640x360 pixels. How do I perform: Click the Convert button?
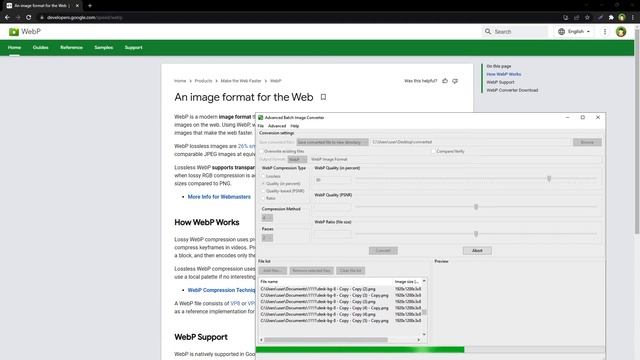(x=383, y=251)
